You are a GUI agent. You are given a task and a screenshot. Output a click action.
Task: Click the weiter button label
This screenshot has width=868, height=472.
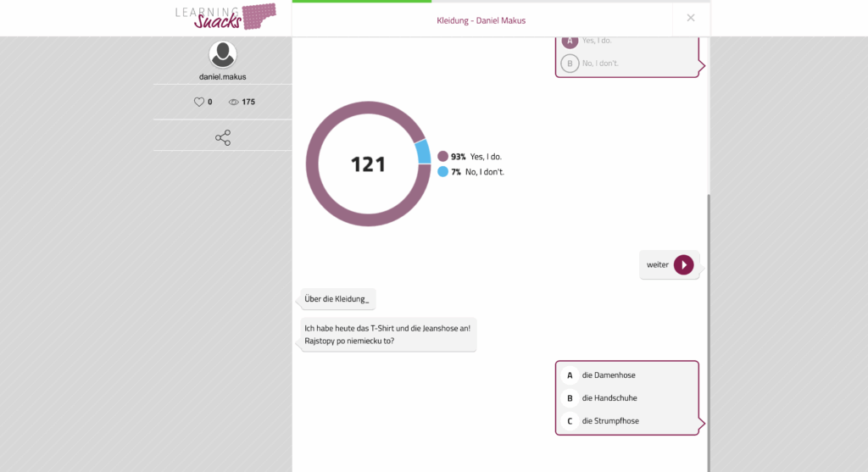658,265
